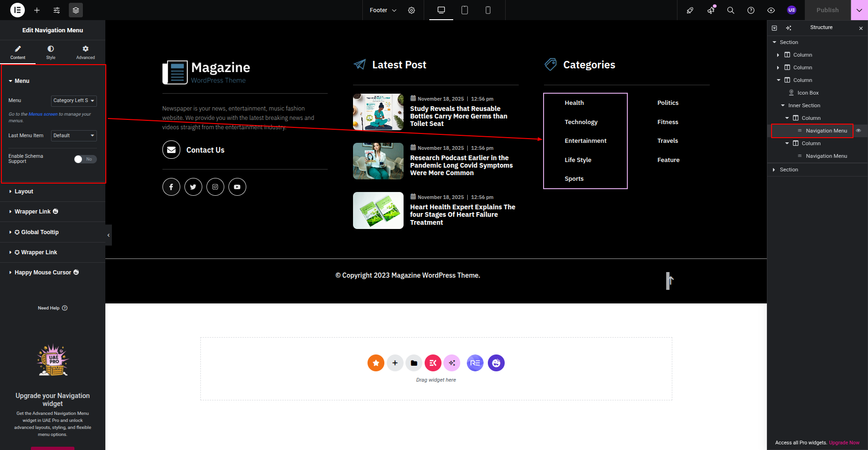Switch to the Advanced tab
Image resolution: width=868 pixels, height=450 pixels.
(x=85, y=52)
